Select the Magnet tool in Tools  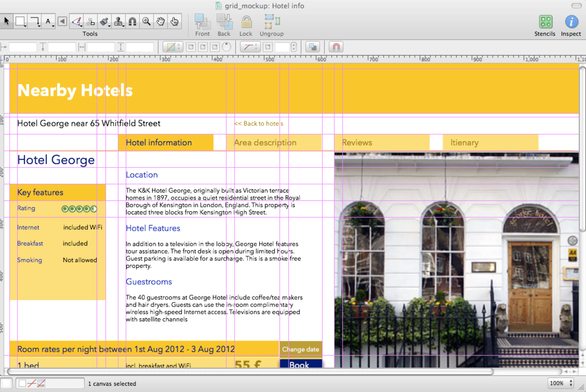click(132, 21)
